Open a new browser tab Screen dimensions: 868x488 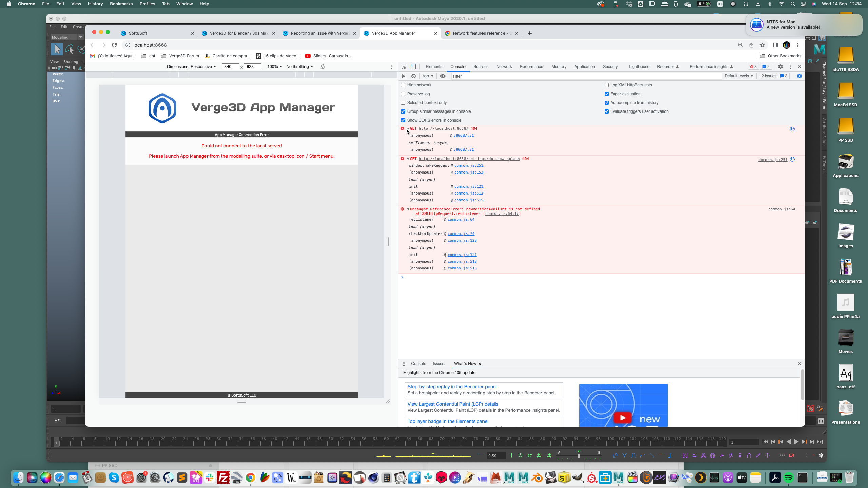(530, 33)
